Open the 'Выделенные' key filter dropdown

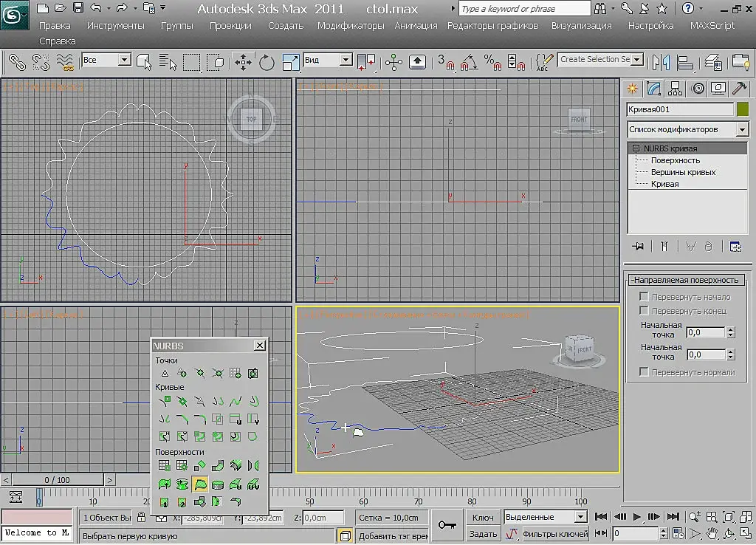click(x=580, y=517)
